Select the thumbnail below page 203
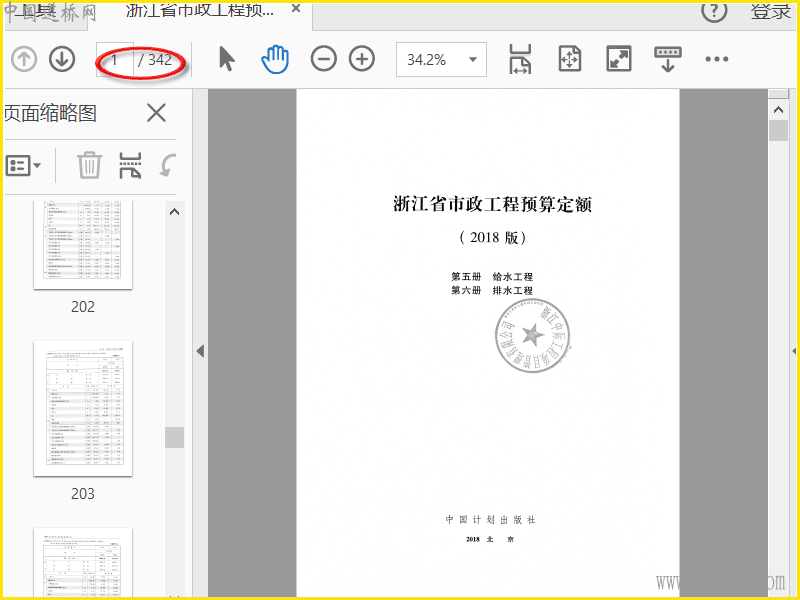800x600 pixels. (83, 562)
